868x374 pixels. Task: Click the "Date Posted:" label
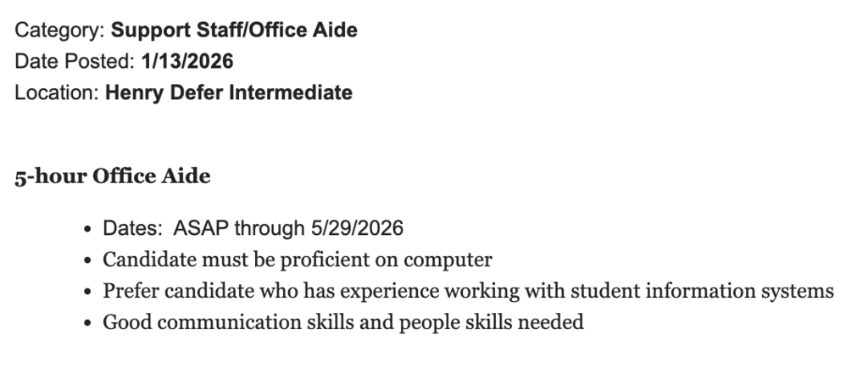point(71,61)
